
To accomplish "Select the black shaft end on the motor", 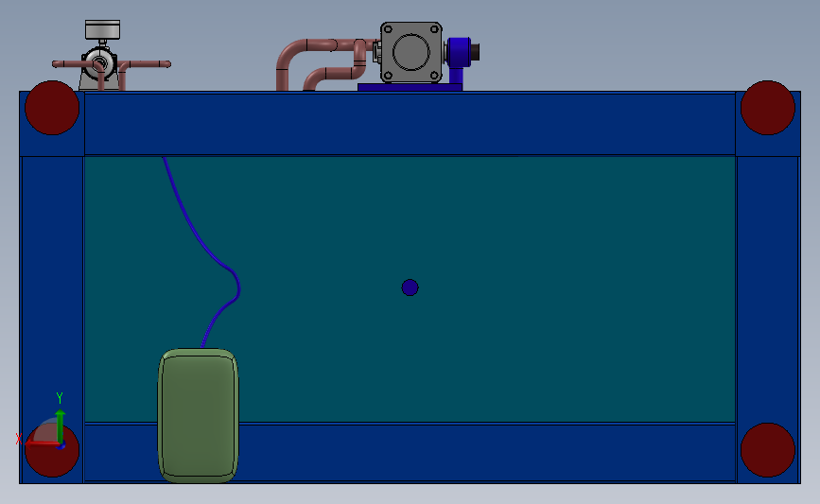I will [476, 52].
